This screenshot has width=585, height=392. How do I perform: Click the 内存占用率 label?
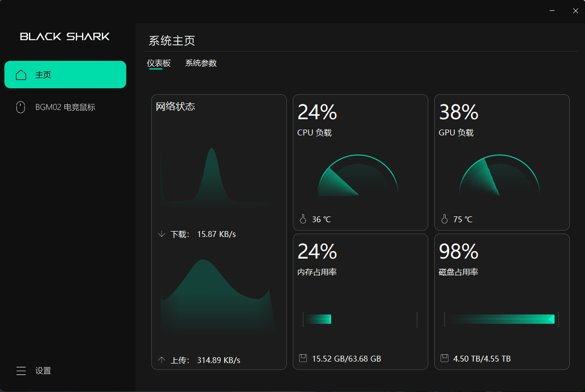[317, 272]
